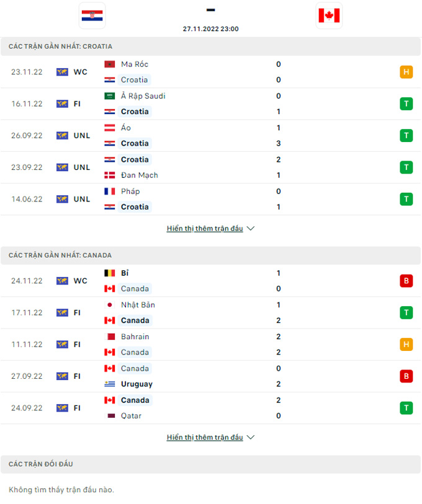Viewport: 422px width, 504px height.
Task: Click the 'Các trận đối đầu' section header
Action: click(x=41, y=464)
